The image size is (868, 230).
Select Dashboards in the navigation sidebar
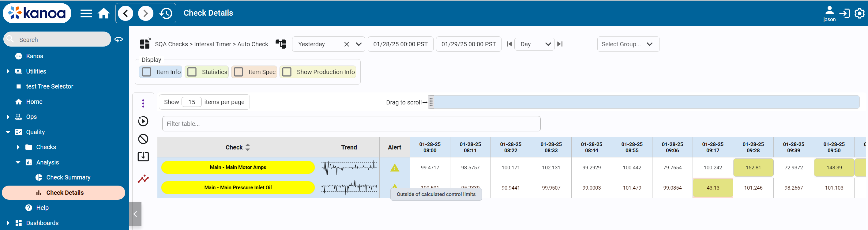pos(42,223)
